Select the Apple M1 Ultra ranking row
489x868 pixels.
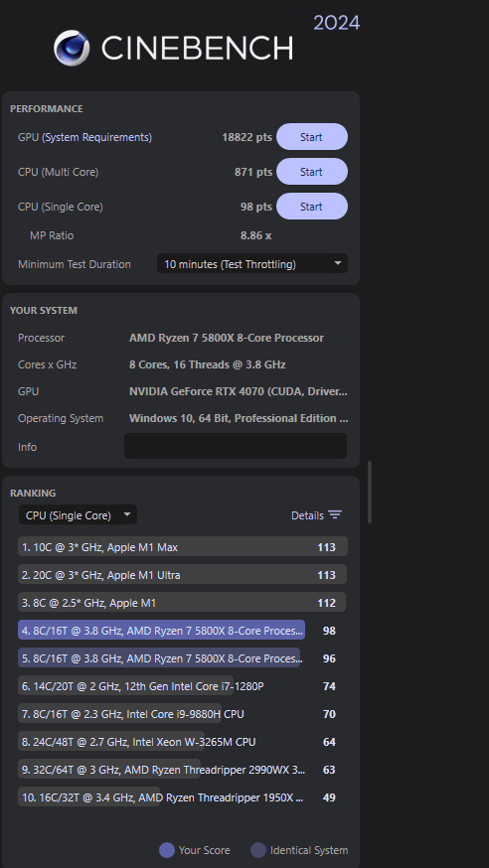click(183, 575)
